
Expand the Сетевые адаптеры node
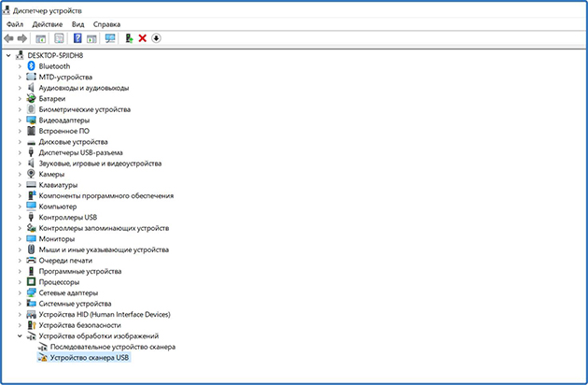tap(20, 292)
